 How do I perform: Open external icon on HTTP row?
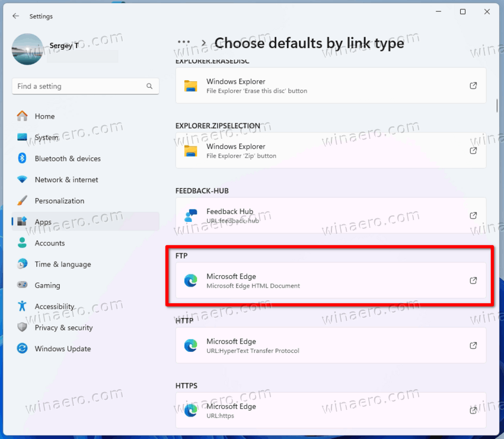point(473,345)
